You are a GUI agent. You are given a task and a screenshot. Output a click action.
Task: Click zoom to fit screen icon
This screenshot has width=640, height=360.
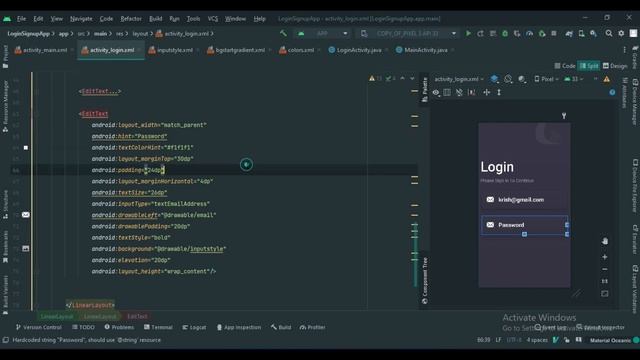(605, 293)
